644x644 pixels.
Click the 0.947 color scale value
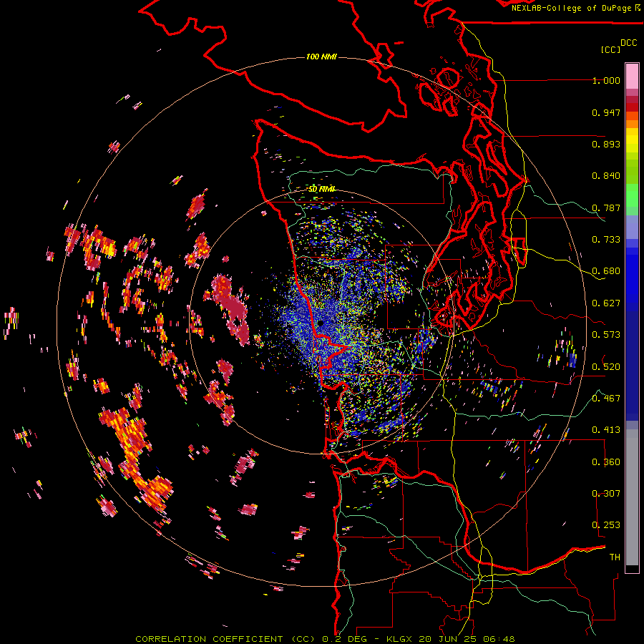606,112
